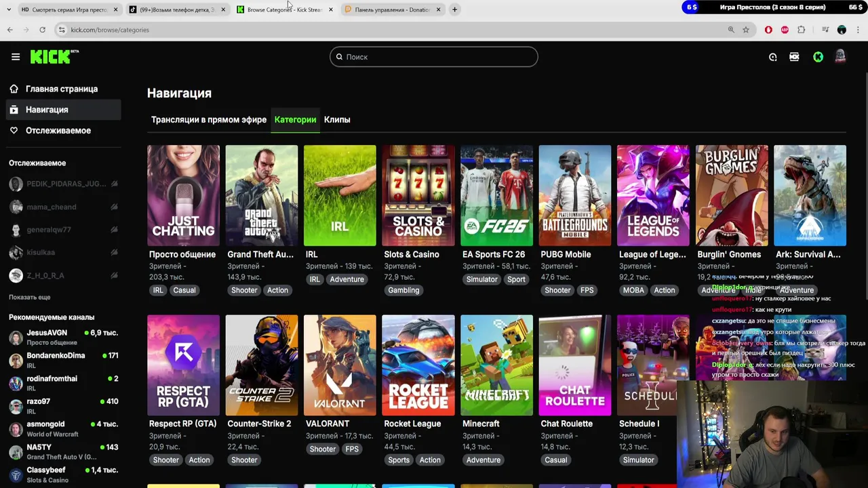
Task: Open Burglin' Gnomes category cover
Action: [732, 195]
